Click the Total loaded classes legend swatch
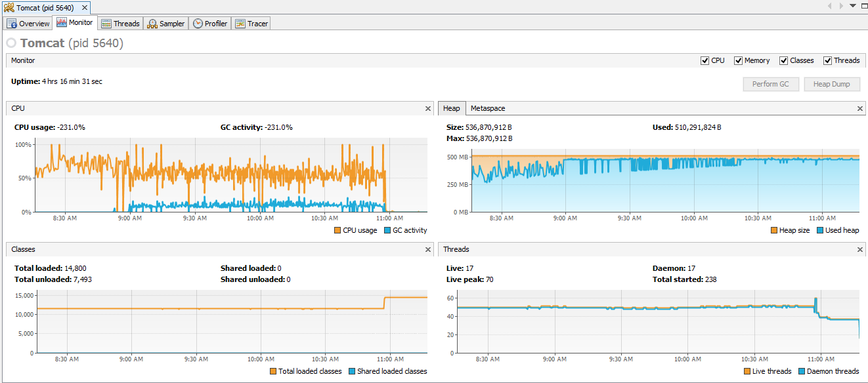The image size is (868, 383). point(273,371)
